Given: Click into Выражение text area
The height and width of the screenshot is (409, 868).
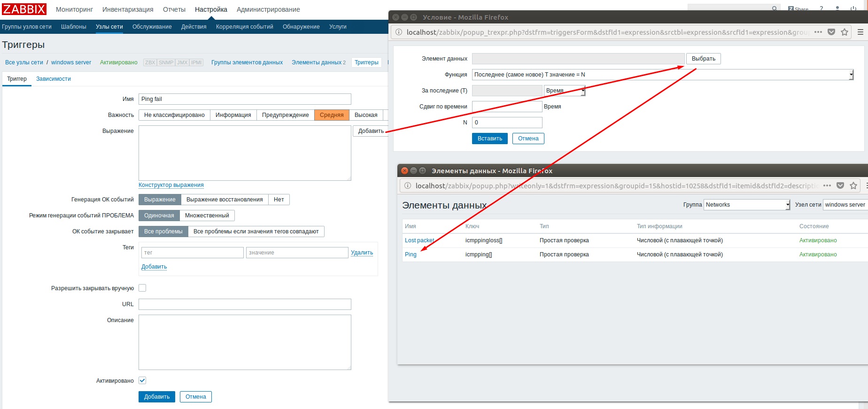Looking at the screenshot, I should [x=245, y=153].
